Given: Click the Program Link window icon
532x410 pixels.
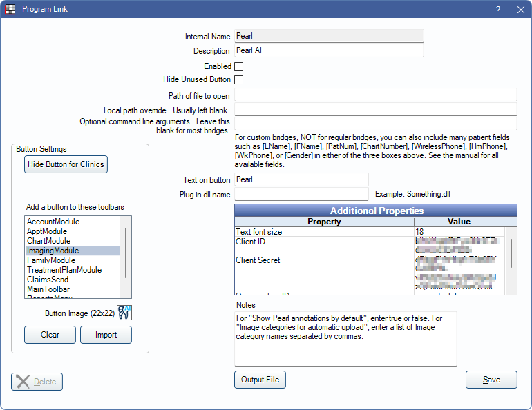Looking at the screenshot, I should pos(9,9).
